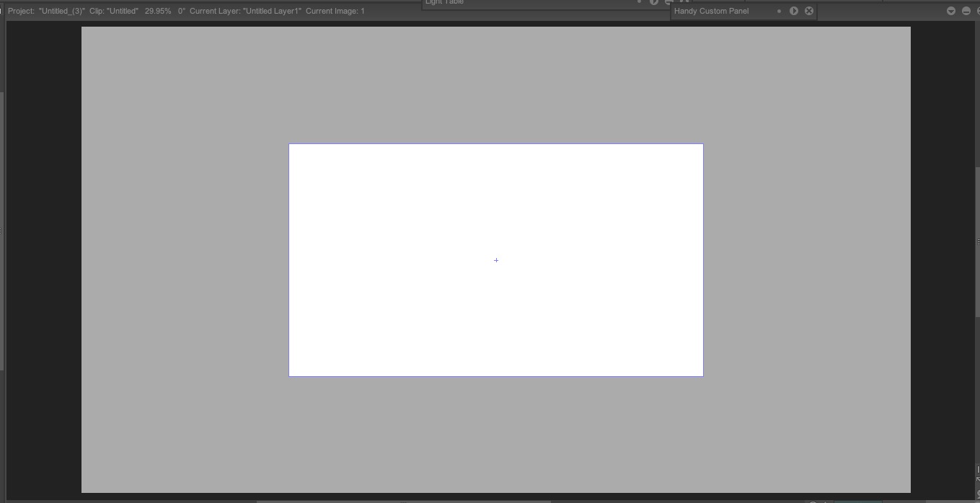Image resolution: width=980 pixels, height=503 pixels.
Task: Click the Current Layer "Untitled Layer1" text
Action: (245, 11)
